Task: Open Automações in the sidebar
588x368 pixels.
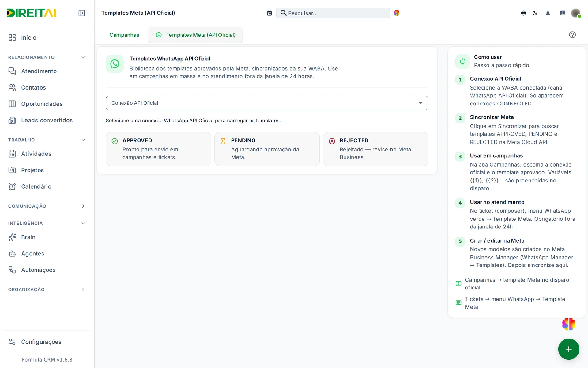Action: [47, 270]
